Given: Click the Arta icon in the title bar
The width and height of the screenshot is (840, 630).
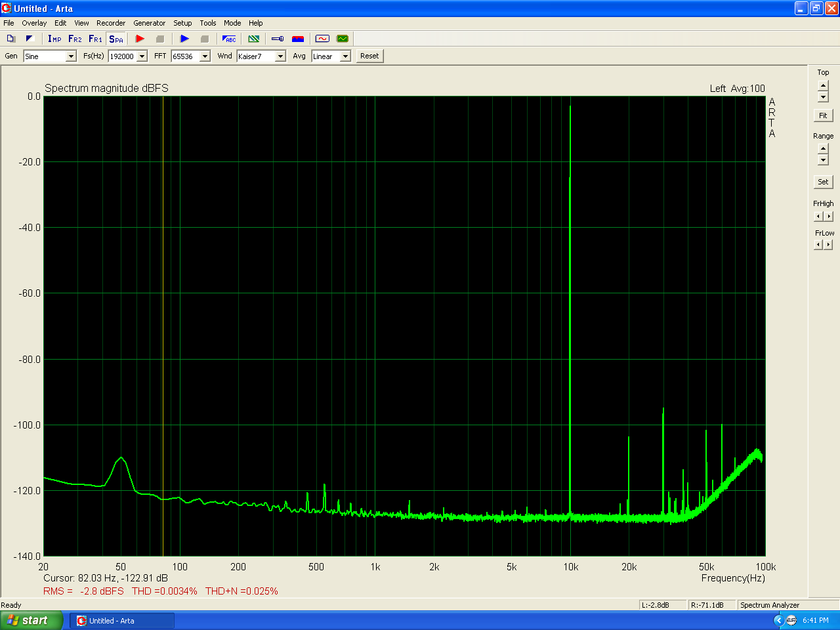Looking at the screenshot, I should [7, 9].
